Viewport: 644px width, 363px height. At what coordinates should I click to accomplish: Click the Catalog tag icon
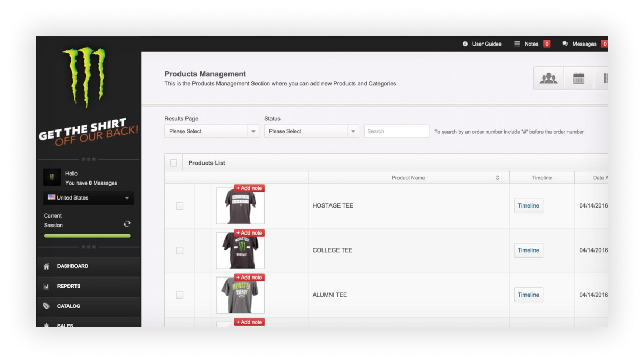click(x=46, y=306)
